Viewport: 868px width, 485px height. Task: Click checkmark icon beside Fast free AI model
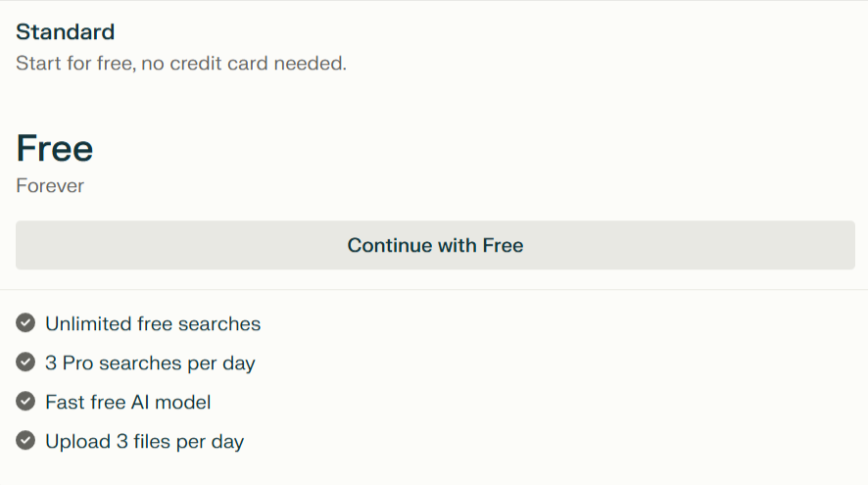coord(25,402)
